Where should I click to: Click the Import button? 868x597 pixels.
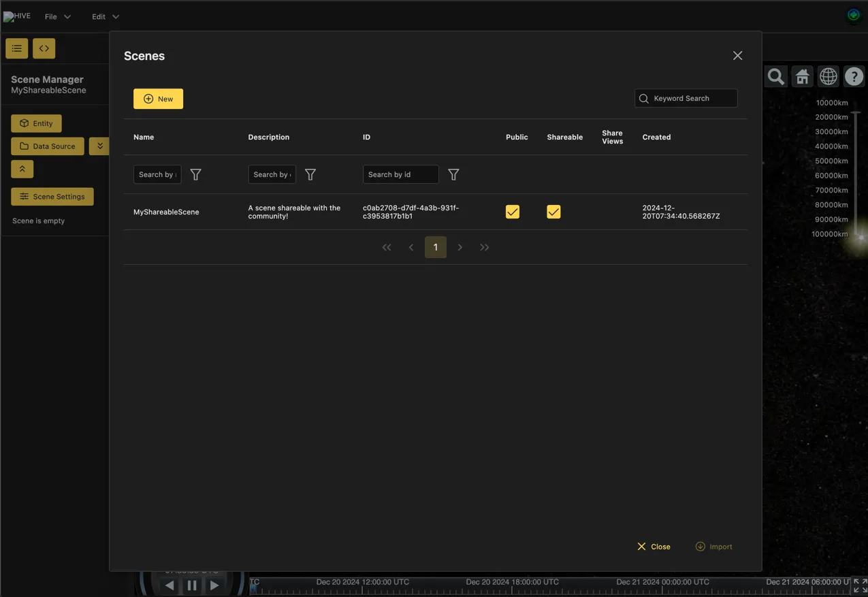(x=713, y=546)
